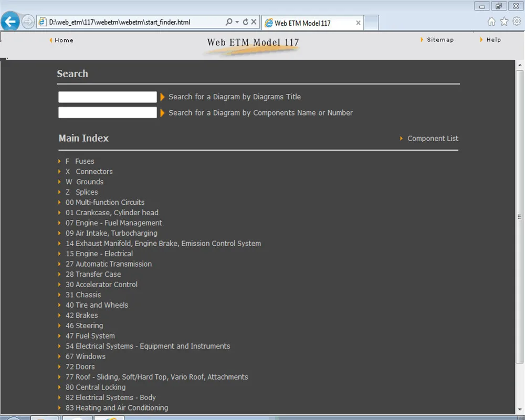Click orange arrow for Diagrams Title search

(x=162, y=97)
